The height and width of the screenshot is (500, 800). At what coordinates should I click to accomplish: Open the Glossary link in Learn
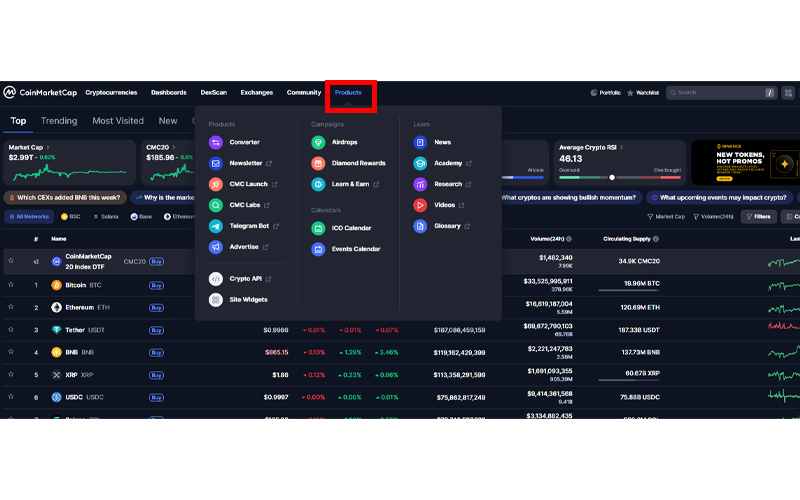[x=447, y=226]
